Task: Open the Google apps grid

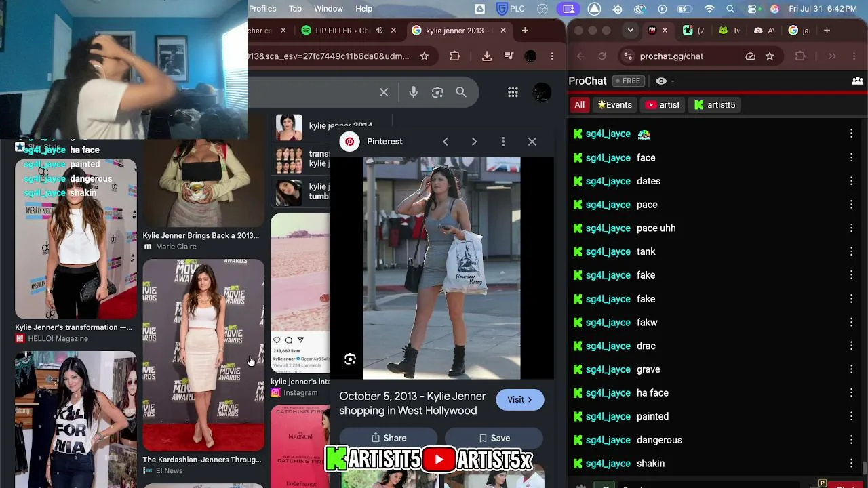Action: (513, 92)
